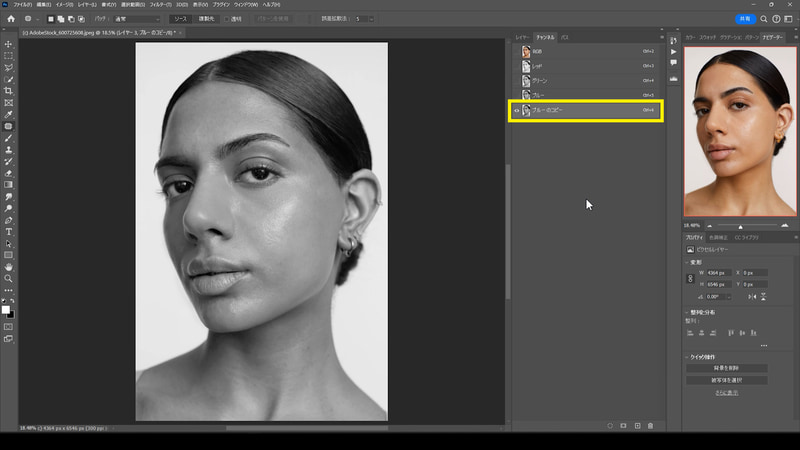
Task: Switch to the レイヤー panel tab
Action: (522, 37)
